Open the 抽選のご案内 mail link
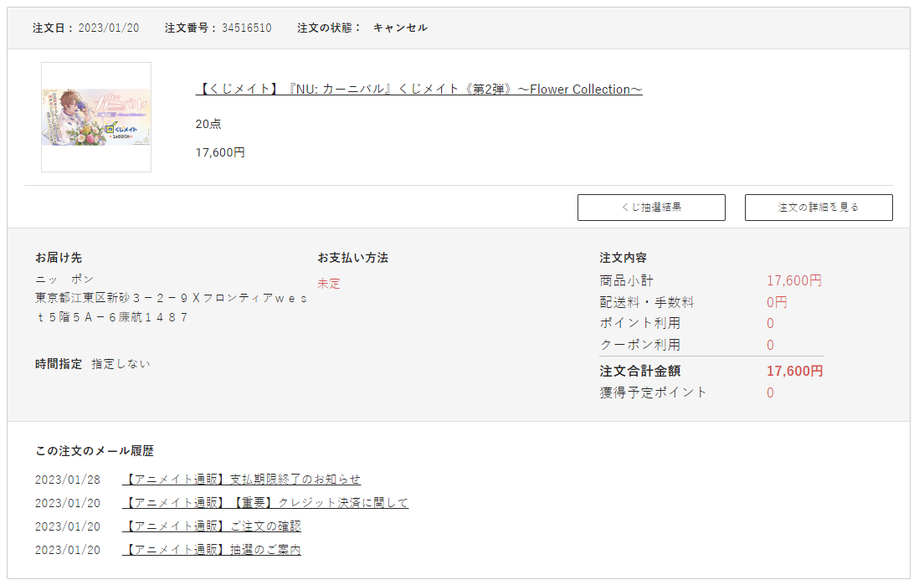Viewport: 924px width, 585px height. pyautogui.click(x=212, y=550)
